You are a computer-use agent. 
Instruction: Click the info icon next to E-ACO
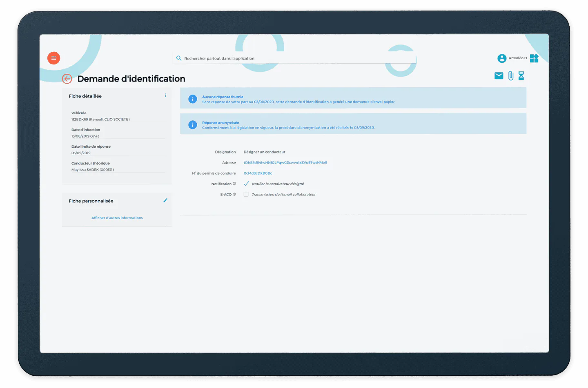coord(234,194)
